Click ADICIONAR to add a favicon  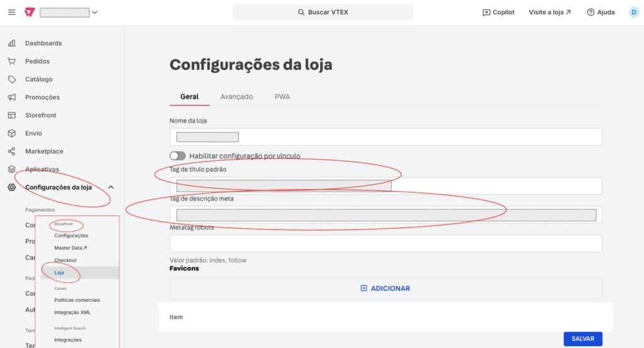point(386,288)
